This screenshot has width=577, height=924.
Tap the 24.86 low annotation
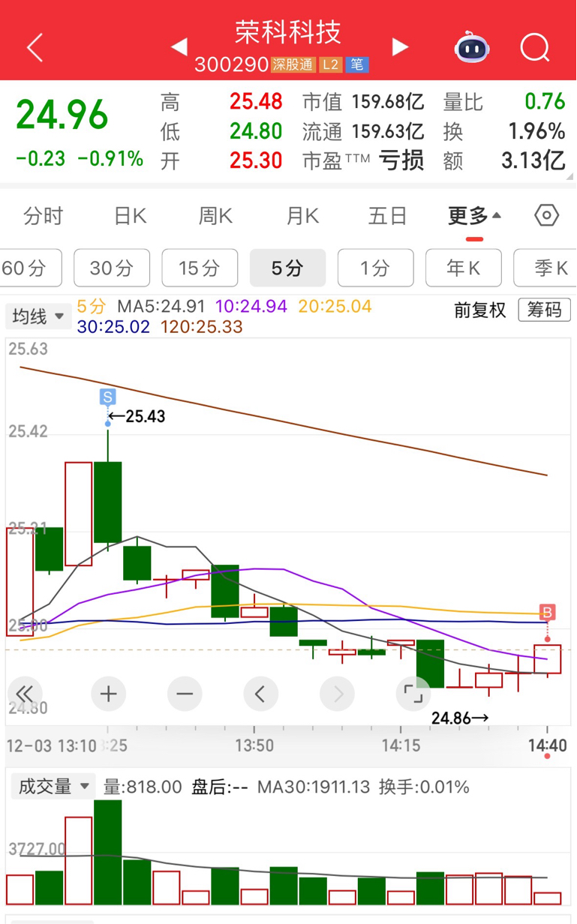461,718
